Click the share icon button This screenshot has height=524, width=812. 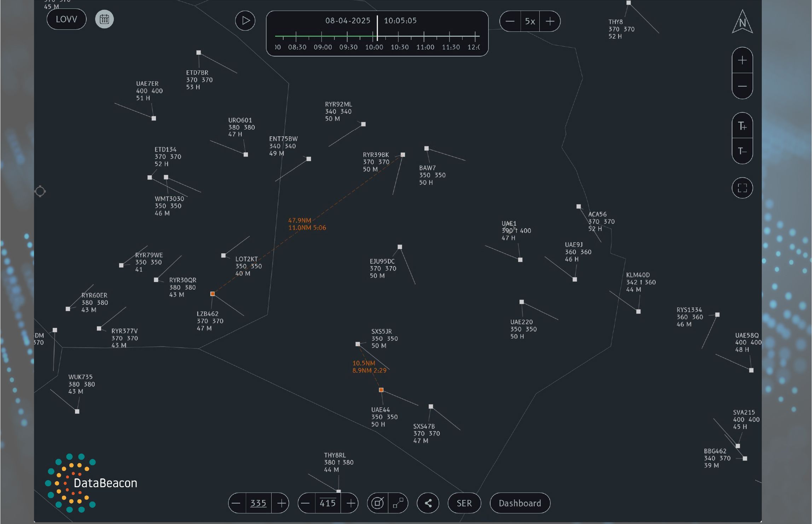tap(428, 503)
